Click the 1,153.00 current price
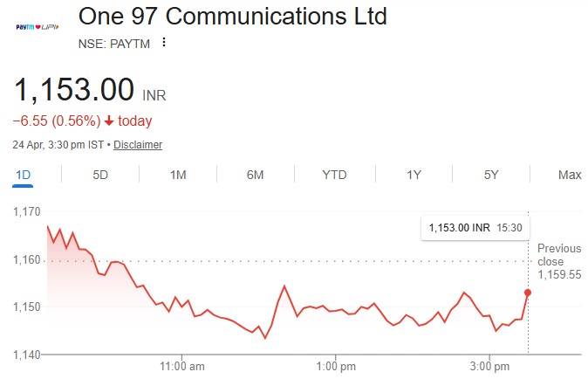This screenshot has height=379, width=588. point(74,90)
